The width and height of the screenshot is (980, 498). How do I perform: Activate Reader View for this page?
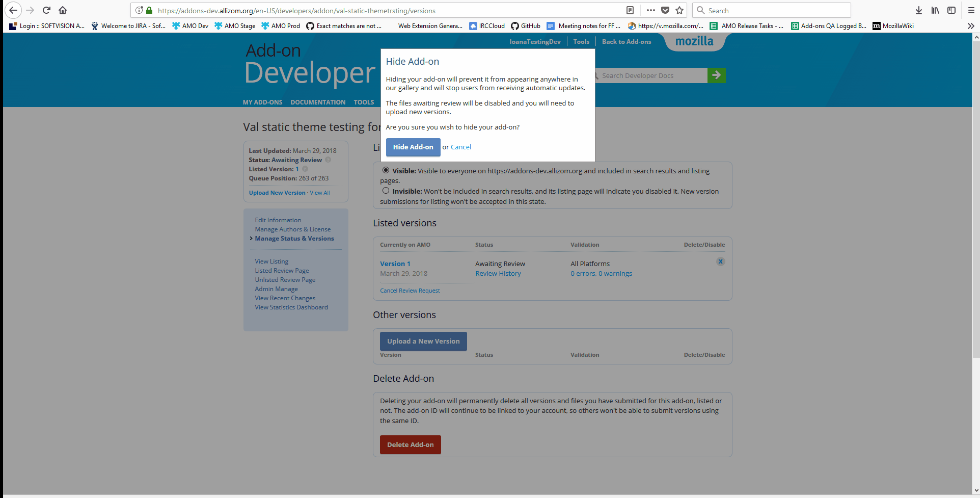[x=630, y=10]
